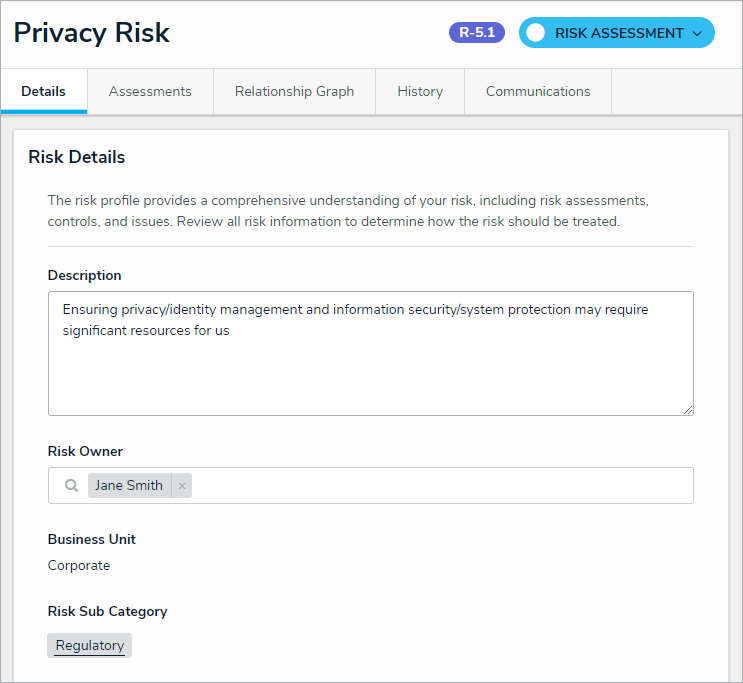
Task: Open the Assessments tab
Action: (150, 91)
